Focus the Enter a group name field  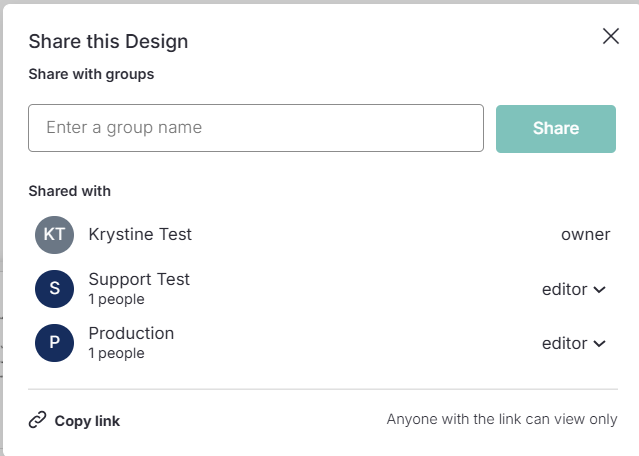coord(256,128)
